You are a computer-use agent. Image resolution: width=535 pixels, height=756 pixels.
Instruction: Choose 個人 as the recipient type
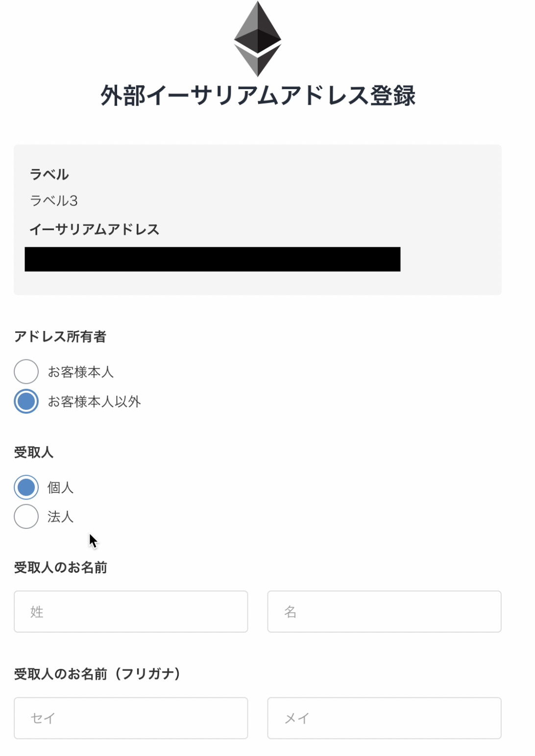pyautogui.click(x=26, y=487)
